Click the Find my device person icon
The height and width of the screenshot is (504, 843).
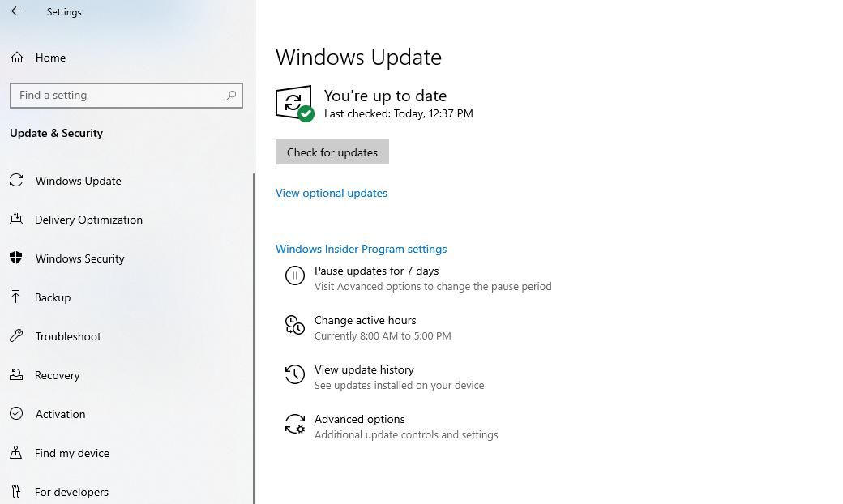tap(16, 452)
